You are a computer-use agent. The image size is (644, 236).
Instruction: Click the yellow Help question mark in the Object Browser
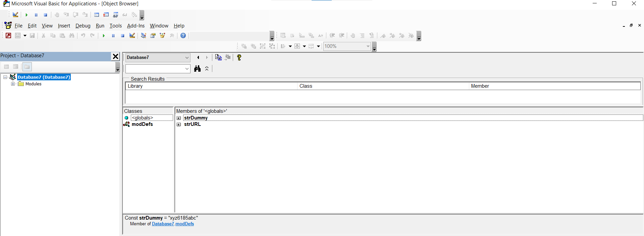(x=239, y=57)
